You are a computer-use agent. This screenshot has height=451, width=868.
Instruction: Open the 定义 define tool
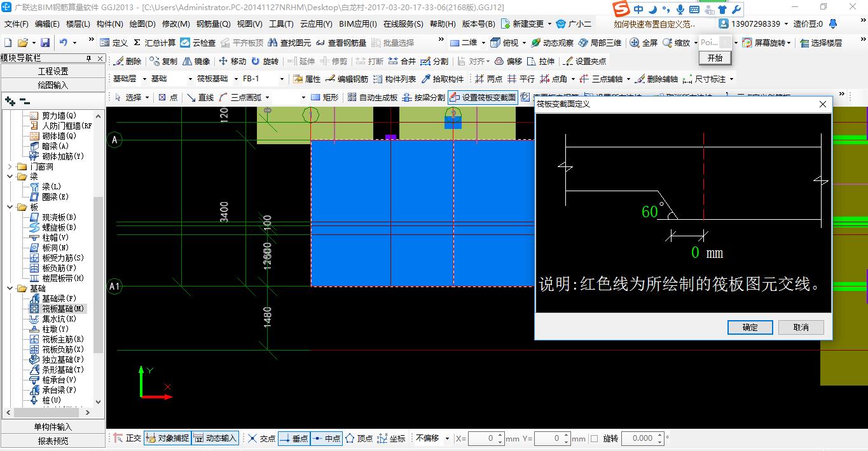[x=114, y=43]
